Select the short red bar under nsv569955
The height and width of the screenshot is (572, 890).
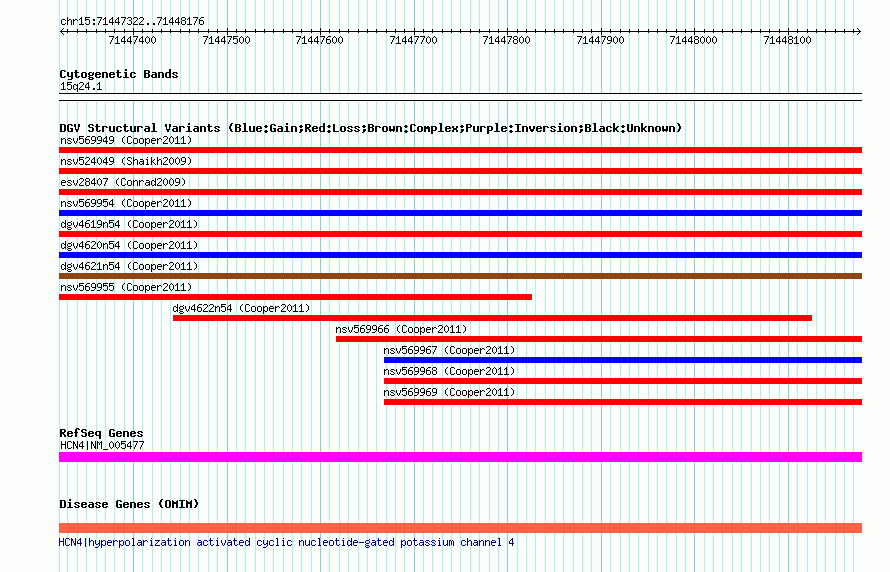[x=295, y=297]
